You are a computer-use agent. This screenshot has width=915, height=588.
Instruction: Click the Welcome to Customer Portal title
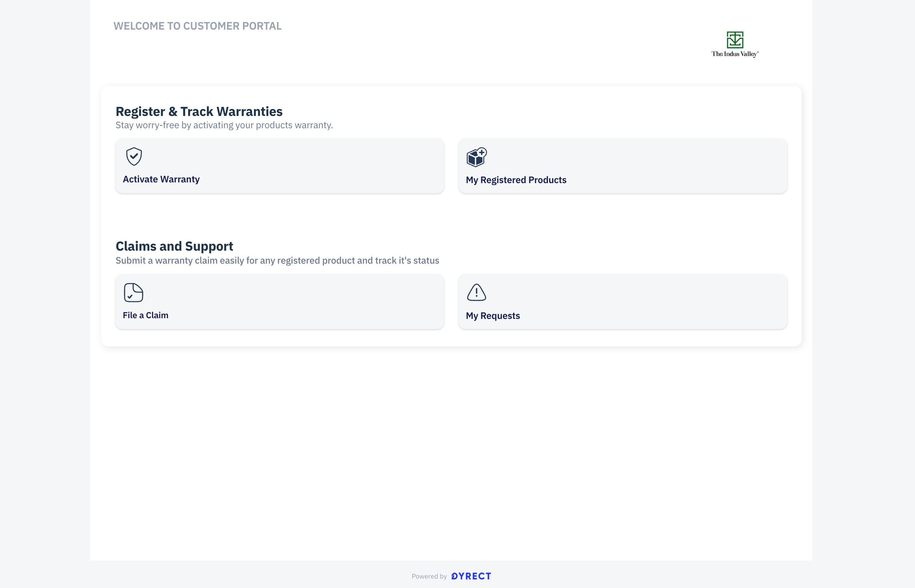click(198, 26)
